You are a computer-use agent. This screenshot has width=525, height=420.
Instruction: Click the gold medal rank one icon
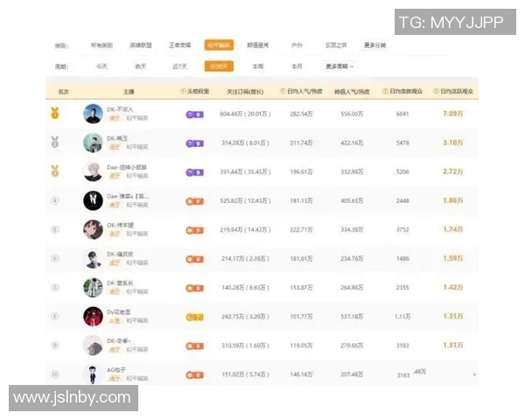tap(55, 113)
